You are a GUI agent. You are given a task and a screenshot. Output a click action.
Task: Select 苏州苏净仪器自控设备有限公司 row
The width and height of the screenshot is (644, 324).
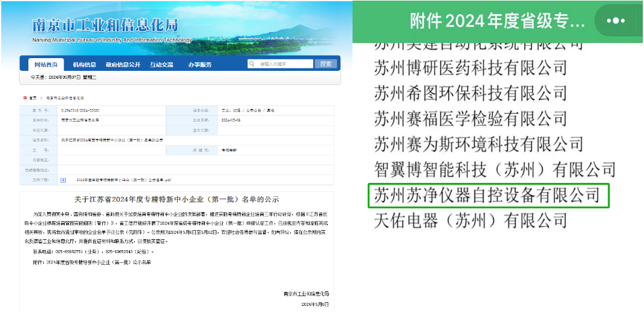click(489, 195)
